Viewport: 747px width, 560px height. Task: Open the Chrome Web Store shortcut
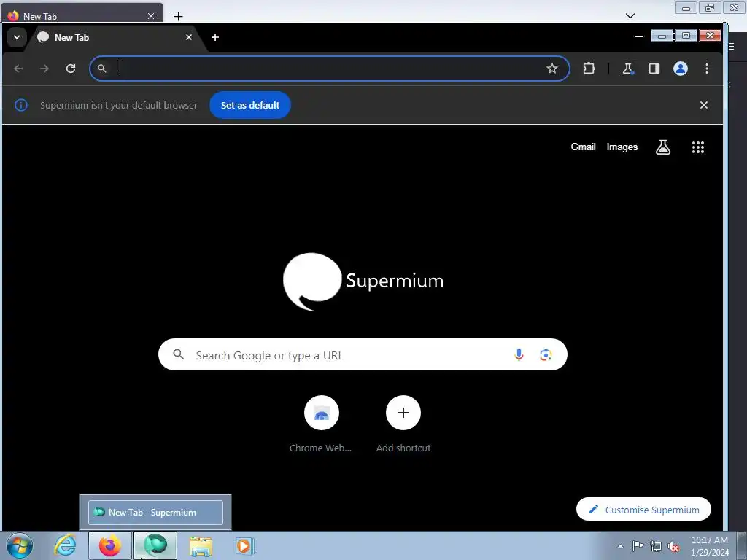(321, 424)
